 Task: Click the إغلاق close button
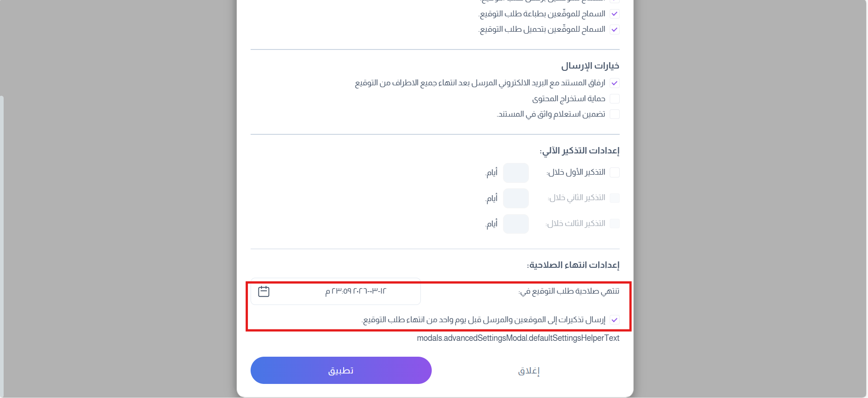[529, 371]
